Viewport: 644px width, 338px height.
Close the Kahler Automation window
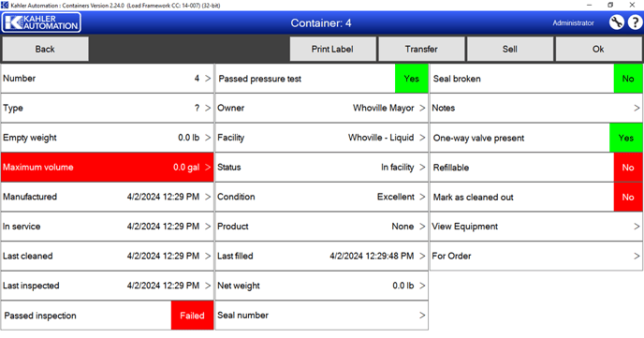[x=632, y=5]
